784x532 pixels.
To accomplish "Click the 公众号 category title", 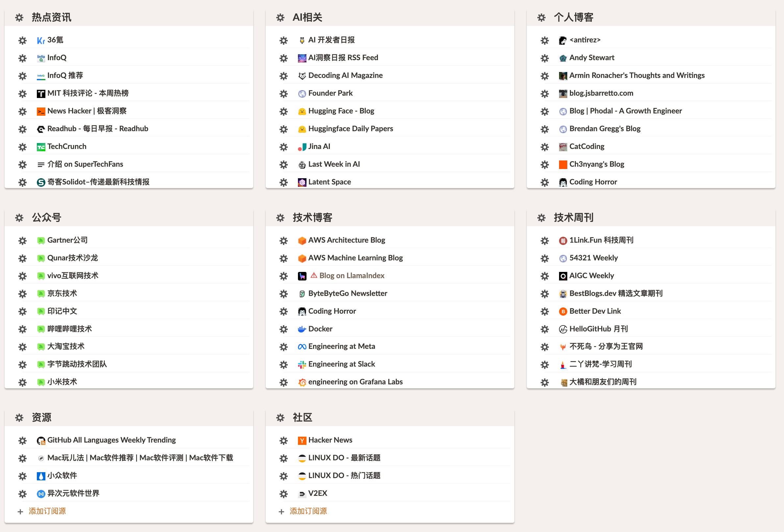I will [47, 218].
